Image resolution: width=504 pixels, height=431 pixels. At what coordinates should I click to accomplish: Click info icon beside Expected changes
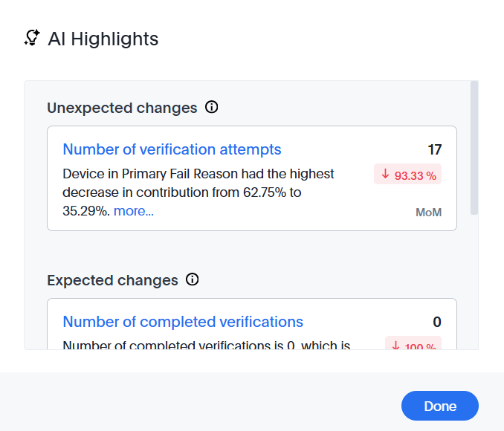click(192, 280)
